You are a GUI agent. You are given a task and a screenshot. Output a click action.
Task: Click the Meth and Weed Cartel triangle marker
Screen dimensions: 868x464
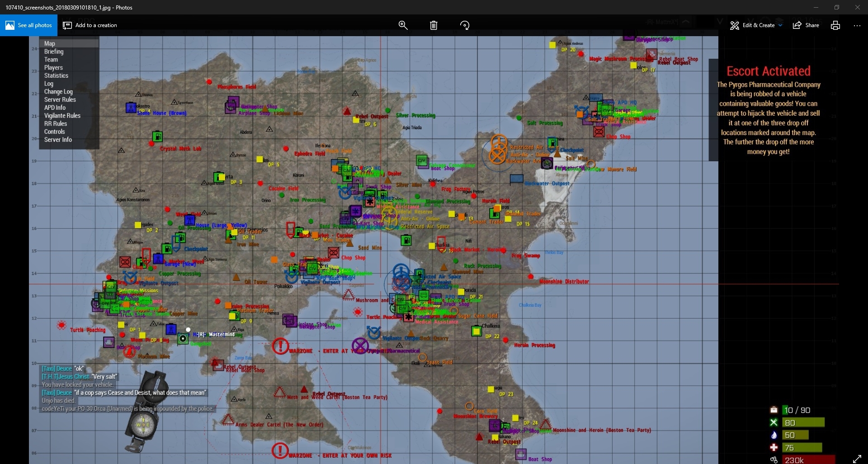click(x=280, y=392)
